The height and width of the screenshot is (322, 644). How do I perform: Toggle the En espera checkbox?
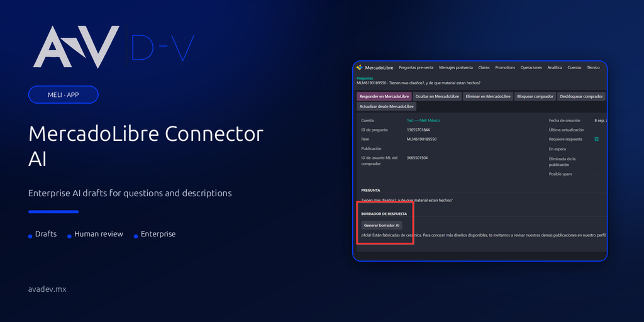[x=596, y=148]
